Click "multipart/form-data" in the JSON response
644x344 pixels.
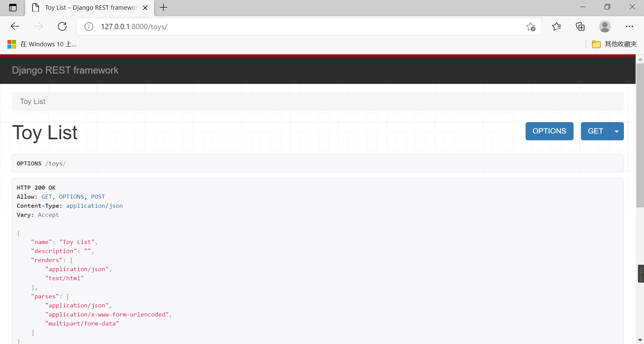(x=82, y=324)
